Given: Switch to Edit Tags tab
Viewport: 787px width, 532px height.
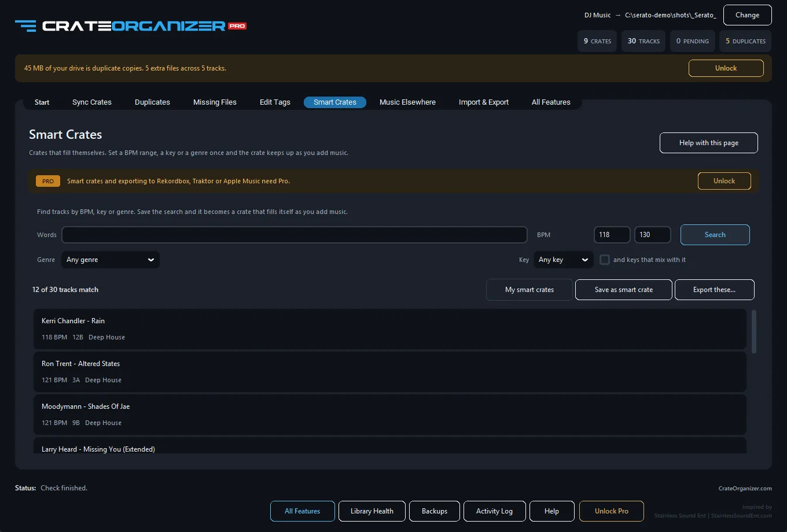Looking at the screenshot, I should point(275,102).
